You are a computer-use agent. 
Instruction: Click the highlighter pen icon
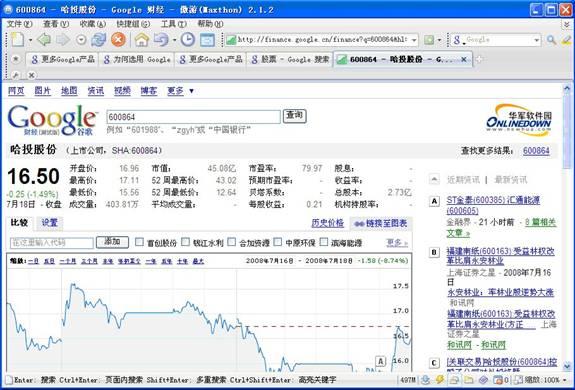click(567, 40)
